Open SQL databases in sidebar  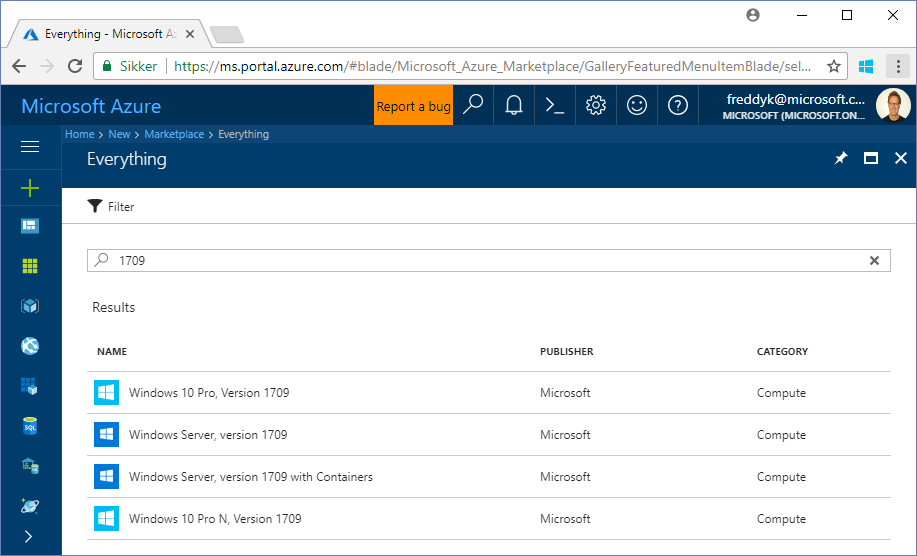point(30,426)
